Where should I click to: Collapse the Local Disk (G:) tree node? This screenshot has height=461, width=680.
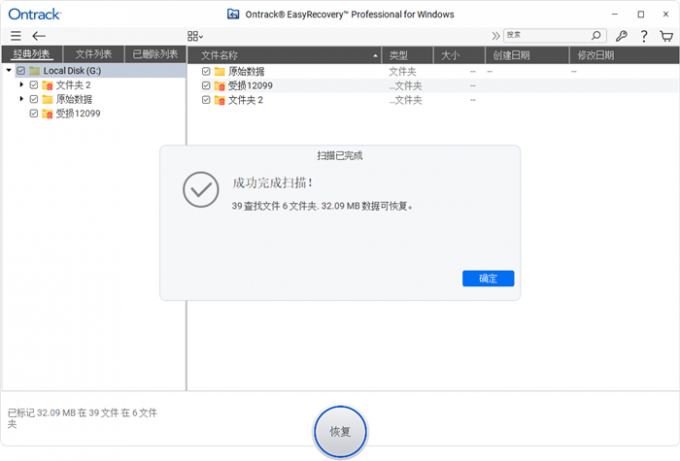(9, 70)
